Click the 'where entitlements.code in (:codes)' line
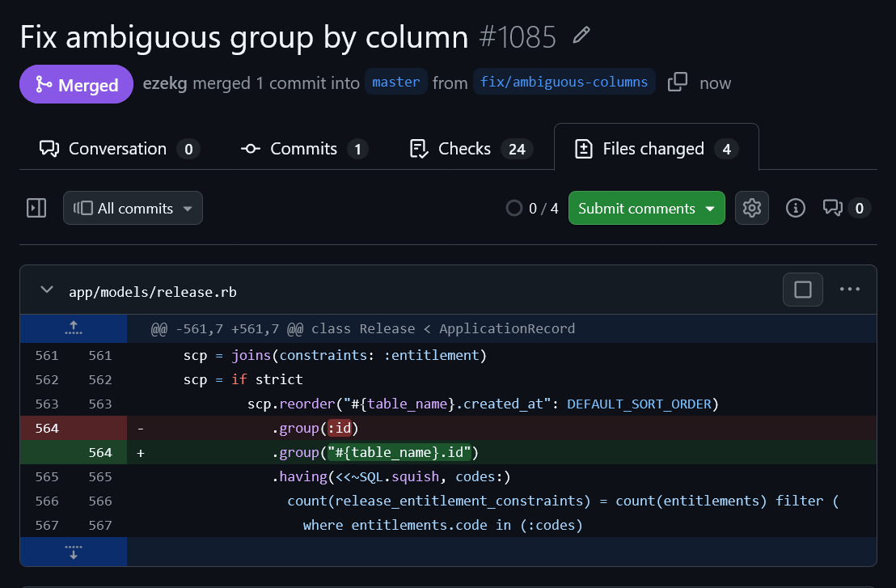This screenshot has height=588, width=896. point(501,525)
